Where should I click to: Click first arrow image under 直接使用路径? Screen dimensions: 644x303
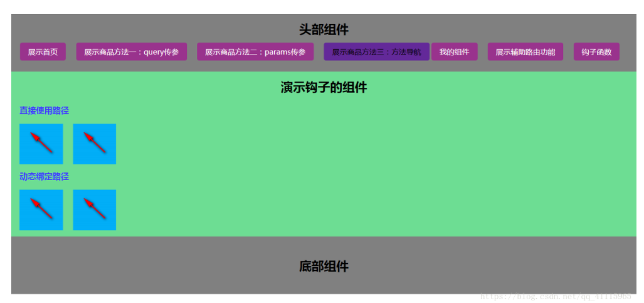(41, 144)
